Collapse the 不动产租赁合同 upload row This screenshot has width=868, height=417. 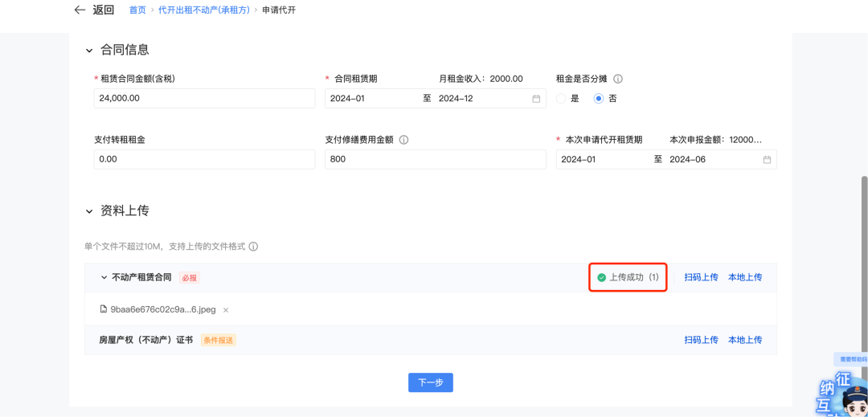pyautogui.click(x=104, y=277)
